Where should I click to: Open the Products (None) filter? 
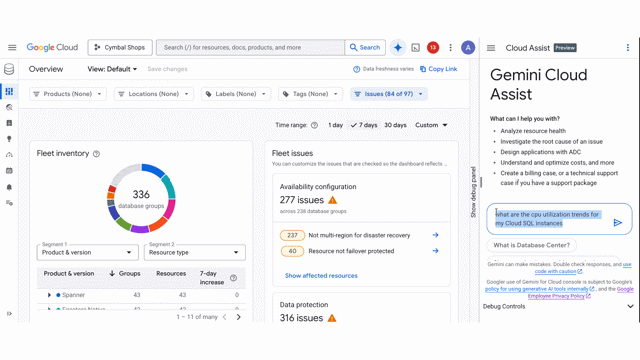tap(68, 94)
